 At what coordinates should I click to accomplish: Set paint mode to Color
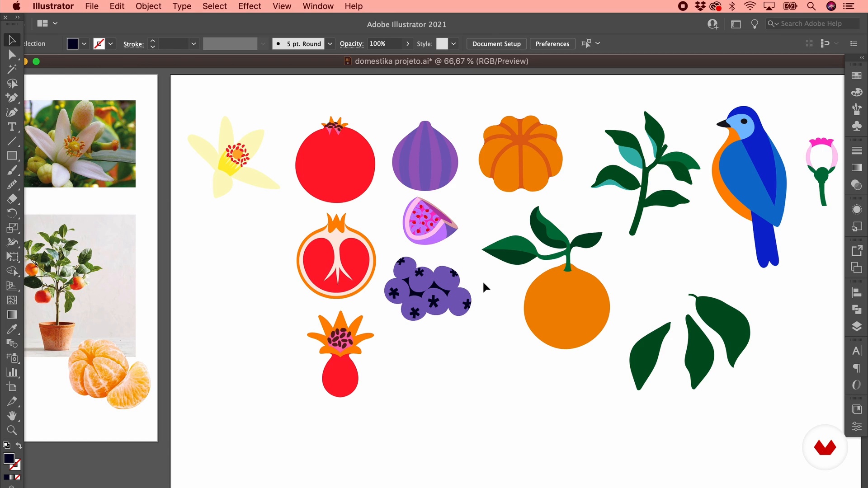(x=7, y=477)
